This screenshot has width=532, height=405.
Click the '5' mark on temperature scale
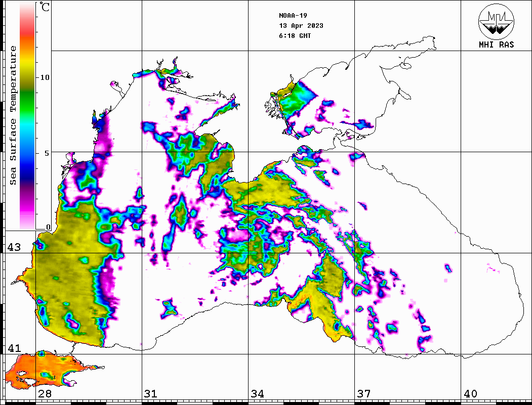pyautogui.click(x=47, y=153)
